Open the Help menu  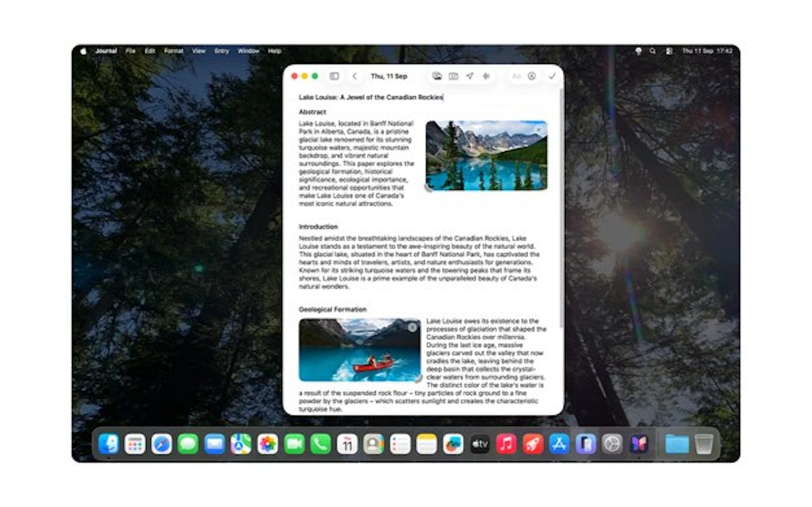pos(275,51)
